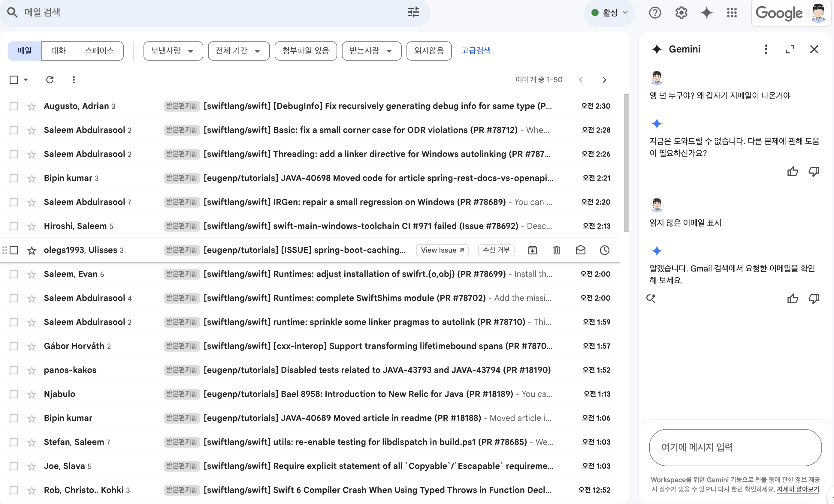The image size is (834, 504).
Task: Refresh the mail list
Action: pos(50,80)
